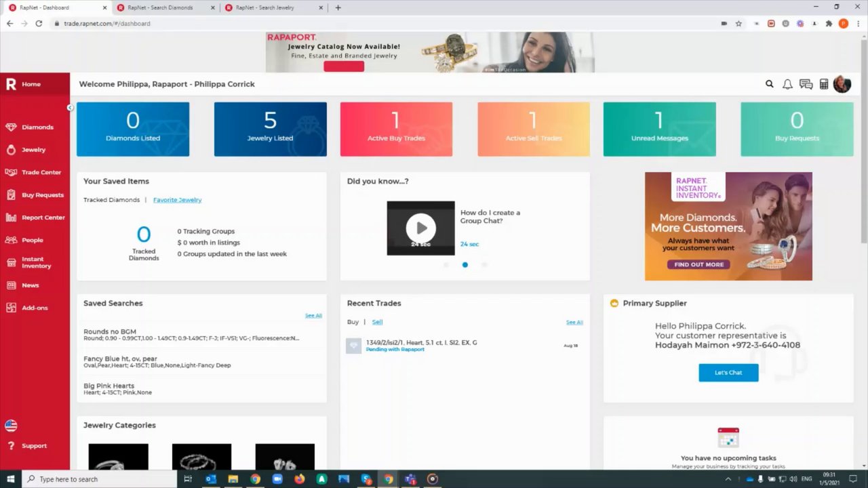Bookmark this page with star icon

[x=738, y=23]
